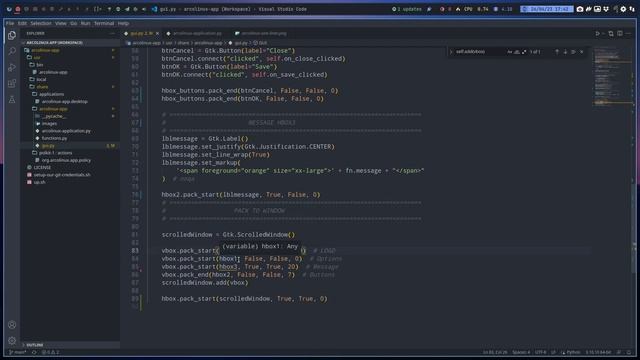Open functions.py in explorer
Viewport: 640px width, 360px height.
tap(54, 138)
